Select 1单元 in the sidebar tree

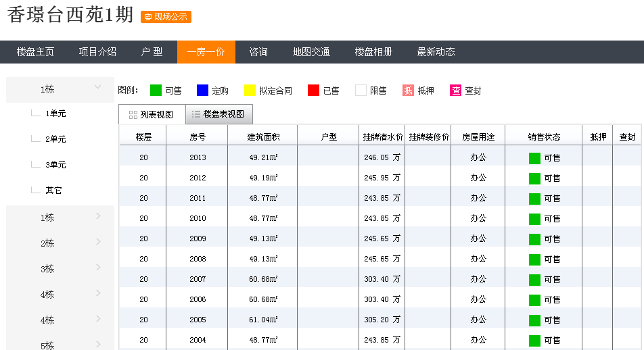pyautogui.click(x=55, y=114)
